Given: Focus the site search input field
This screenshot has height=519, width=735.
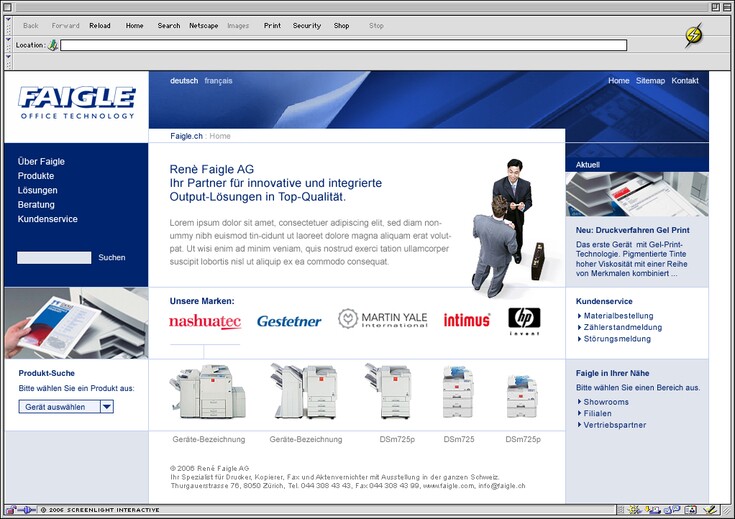Looking at the screenshot, I should coord(54,257).
